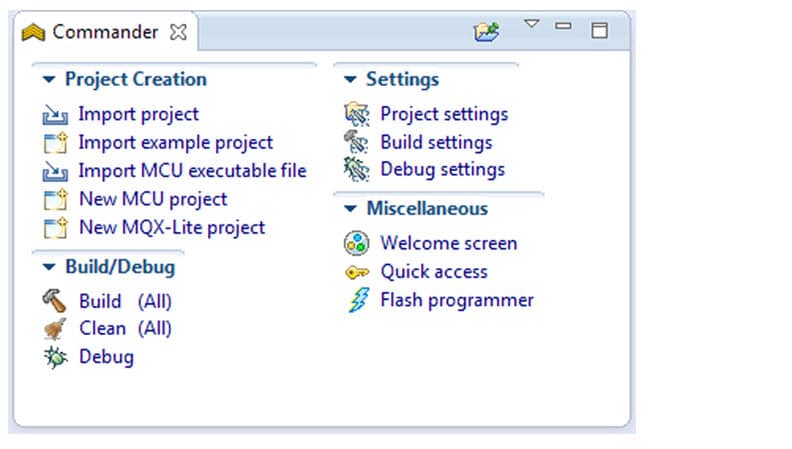The width and height of the screenshot is (792, 449).
Task: Open the Build settings link
Action: 436,142
